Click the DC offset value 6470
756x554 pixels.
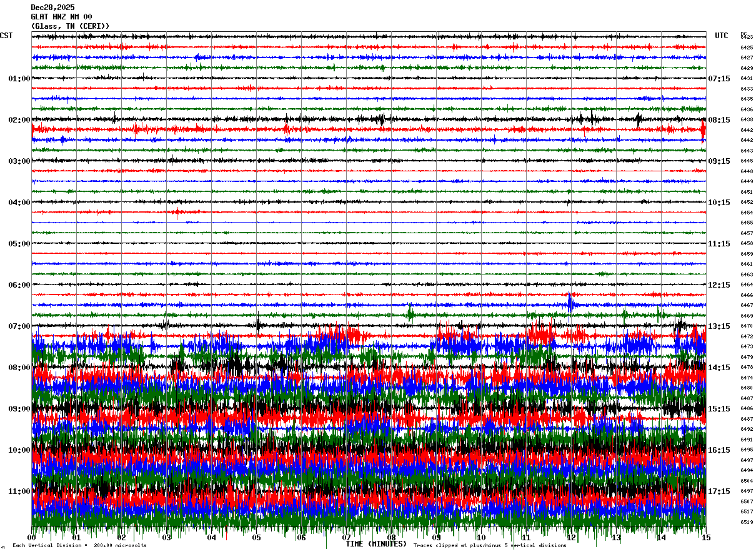[747, 326]
